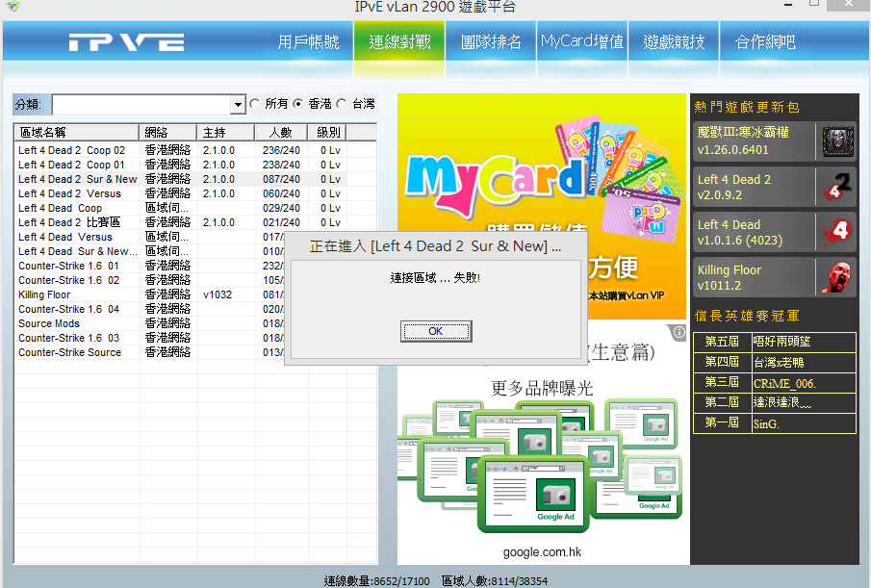
Task: Click the app icon in title bar
Action: [13, 7]
